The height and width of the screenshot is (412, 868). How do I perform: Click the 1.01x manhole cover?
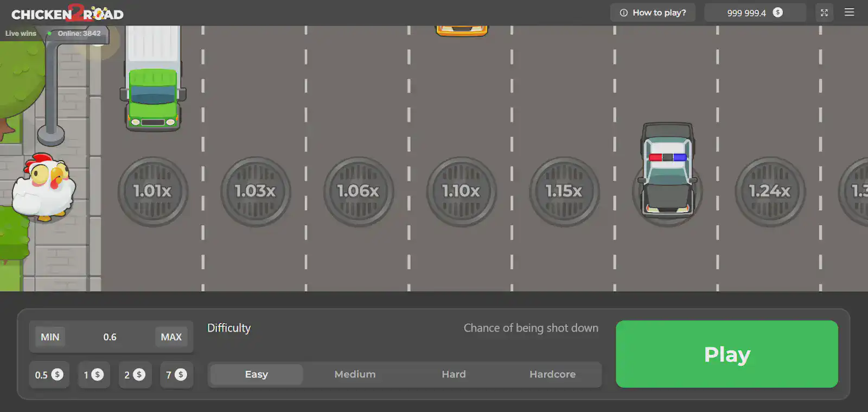pos(152,191)
